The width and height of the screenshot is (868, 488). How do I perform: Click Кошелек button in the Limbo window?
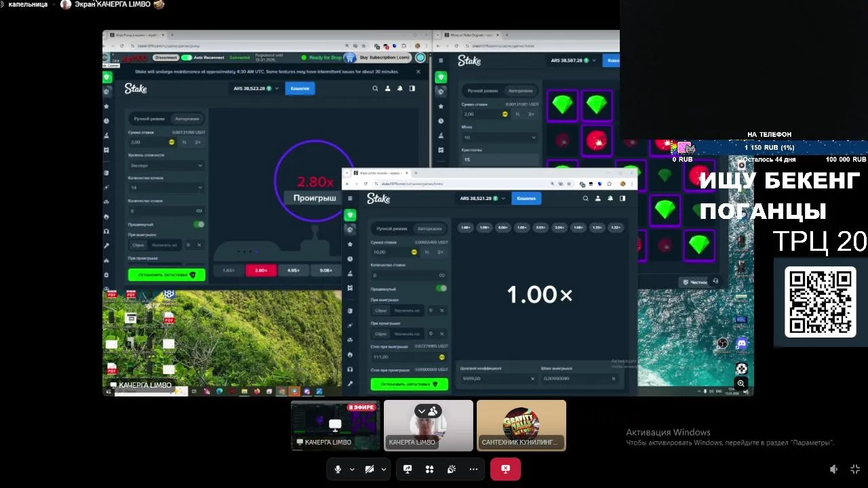(x=526, y=199)
